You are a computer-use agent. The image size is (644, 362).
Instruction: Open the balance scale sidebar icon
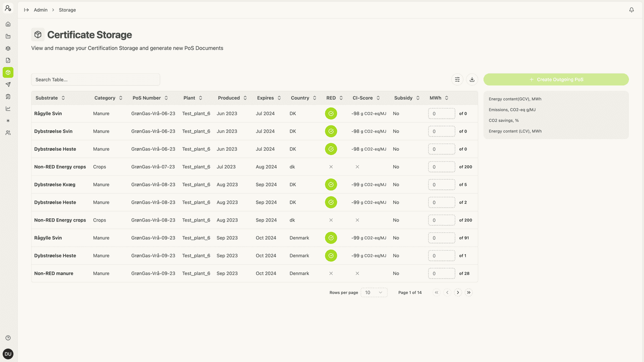click(x=8, y=48)
